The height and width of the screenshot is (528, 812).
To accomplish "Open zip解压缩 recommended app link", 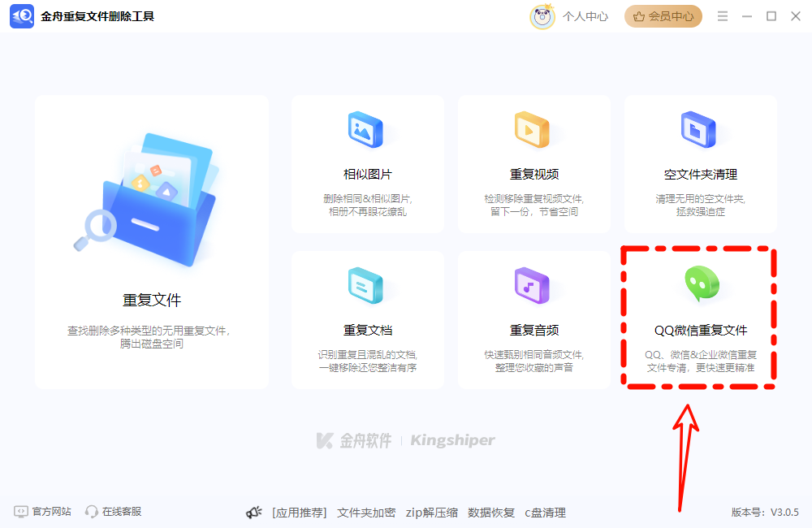I will click(x=432, y=513).
